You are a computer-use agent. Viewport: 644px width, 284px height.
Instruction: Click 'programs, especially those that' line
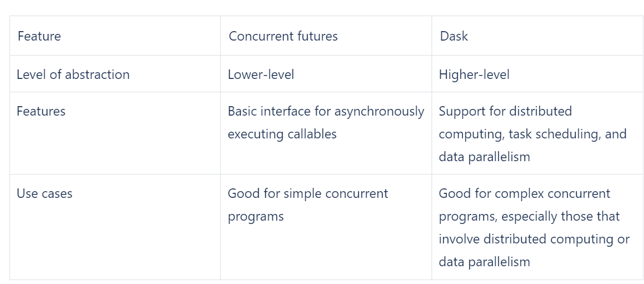529,216
